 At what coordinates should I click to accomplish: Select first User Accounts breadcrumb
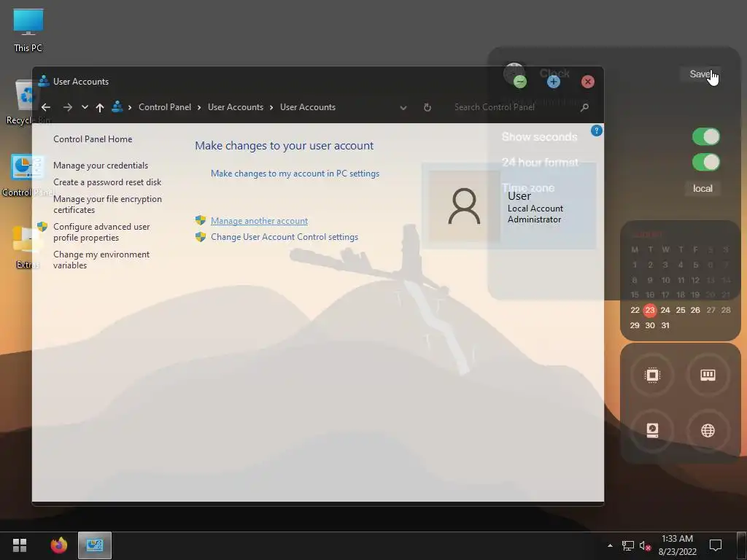[x=236, y=107]
